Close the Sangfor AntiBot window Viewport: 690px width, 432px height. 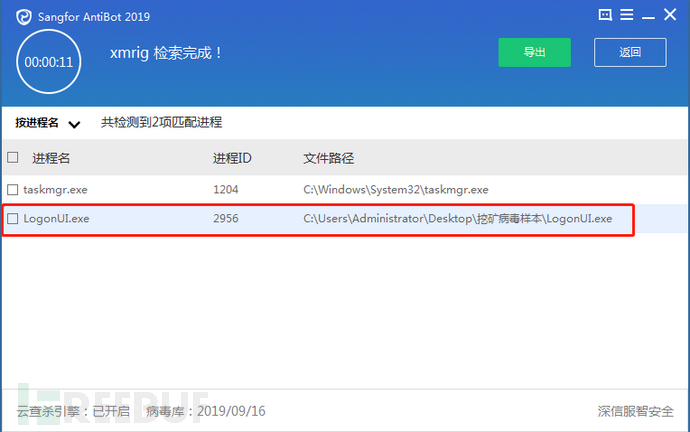[672, 15]
